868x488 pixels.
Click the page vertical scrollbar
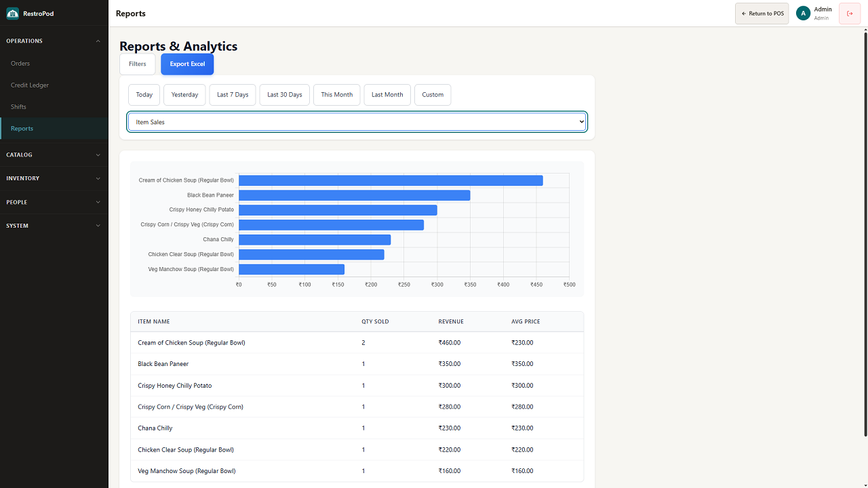(865, 234)
